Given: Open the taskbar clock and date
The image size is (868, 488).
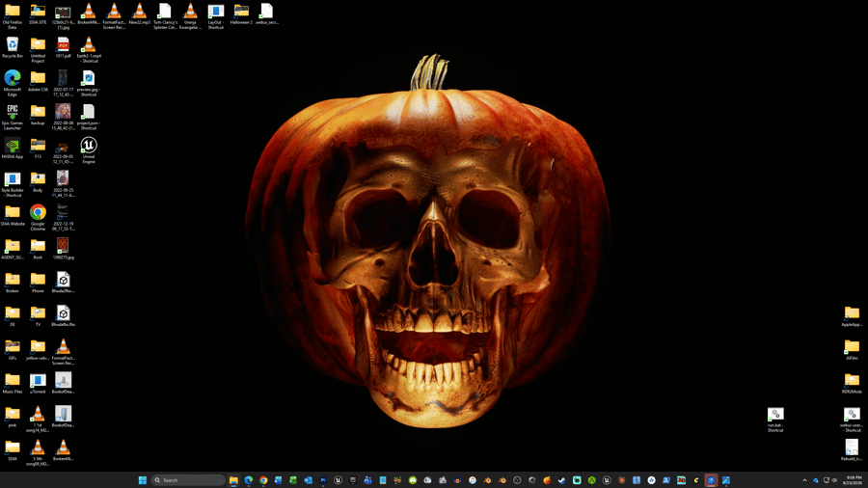Looking at the screenshot, I should click(x=854, y=479).
